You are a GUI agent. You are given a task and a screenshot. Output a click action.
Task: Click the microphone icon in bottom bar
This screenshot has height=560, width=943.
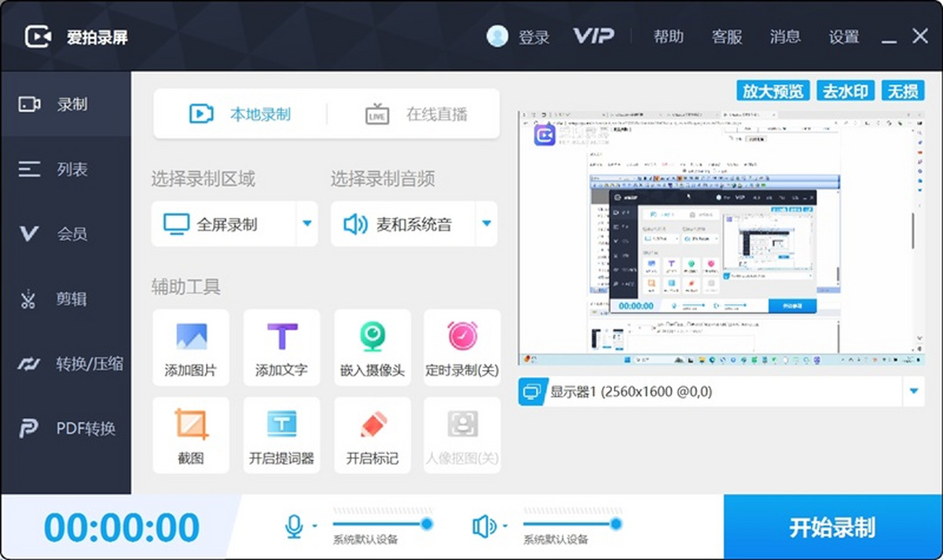pos(294,526)
